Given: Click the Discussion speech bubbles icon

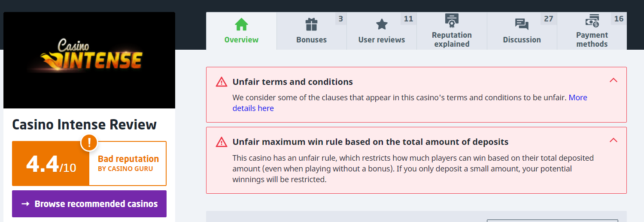Looking at the screenshot, I should pos(522,24).
